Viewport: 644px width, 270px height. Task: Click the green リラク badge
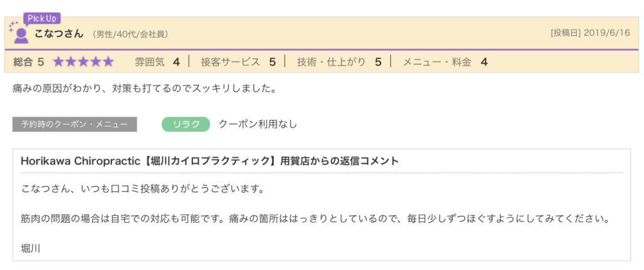186,124
